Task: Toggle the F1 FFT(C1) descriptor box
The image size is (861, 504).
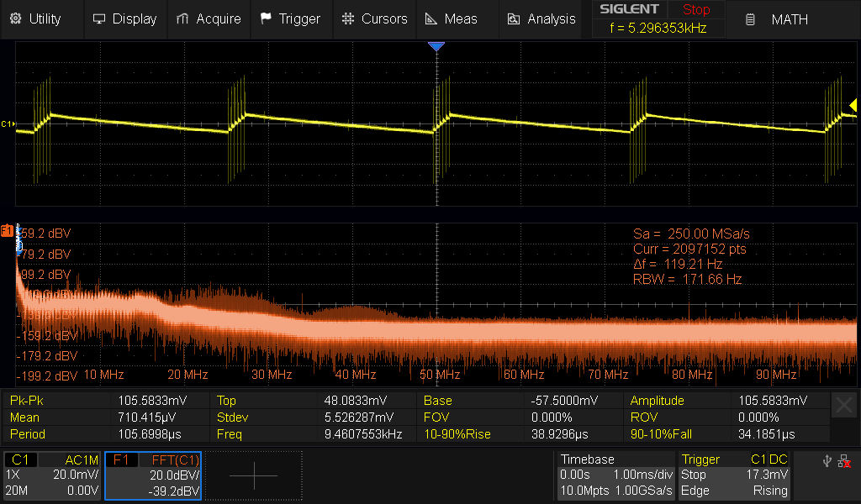Action: [153, 475]
